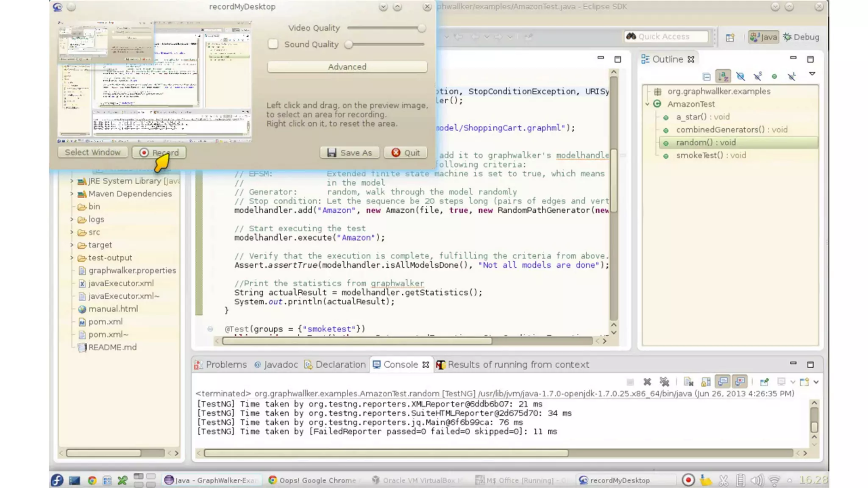Expand the src folder in the project tree
The height and width of the screenshot is (488, 868).
(x=72, y=232)
